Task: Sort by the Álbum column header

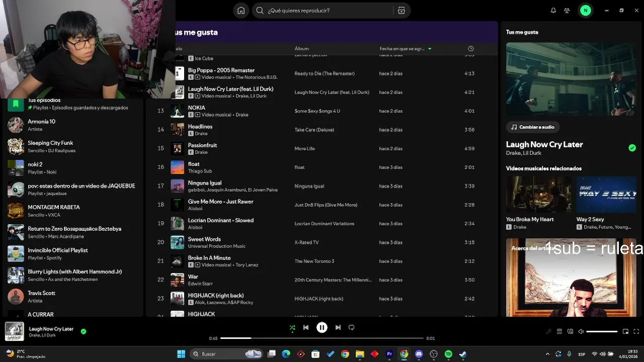Action: 302,49
